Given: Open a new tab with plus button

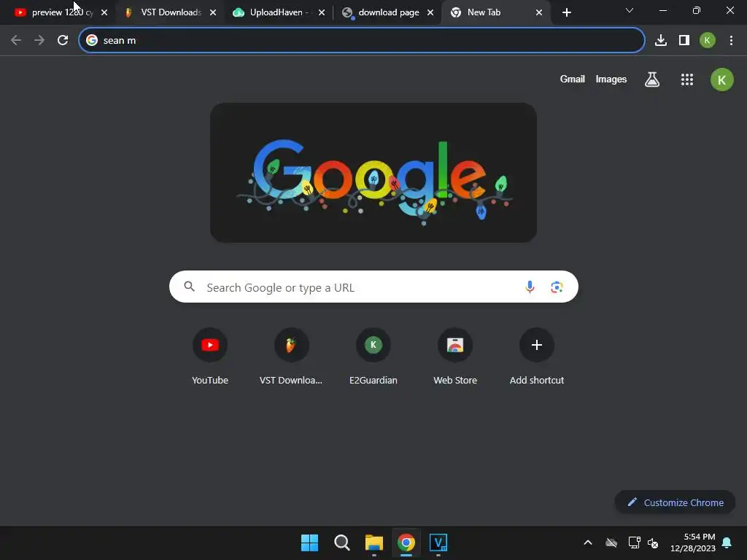Looking at the screenshot, I should (x=566, y=12).
